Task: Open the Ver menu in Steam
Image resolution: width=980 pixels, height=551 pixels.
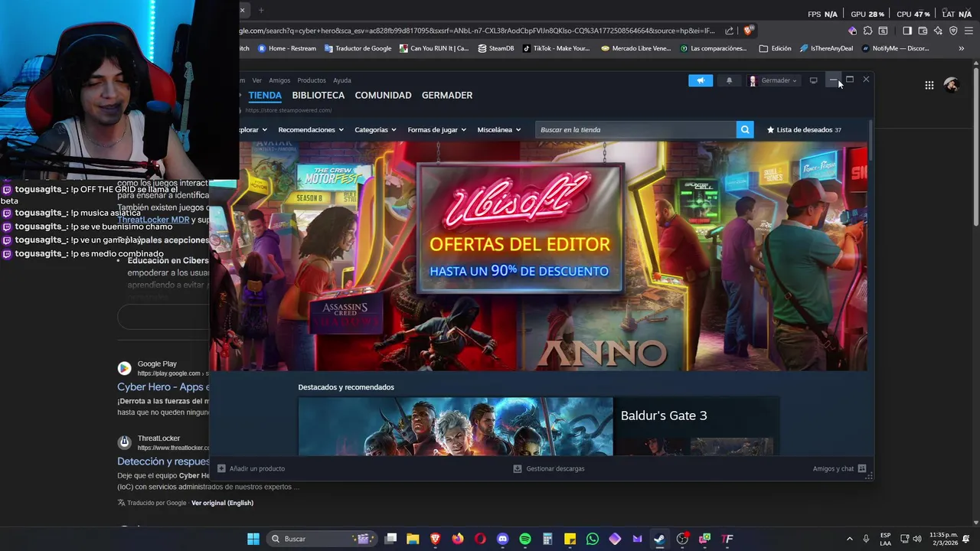Action: pos(256,80)
